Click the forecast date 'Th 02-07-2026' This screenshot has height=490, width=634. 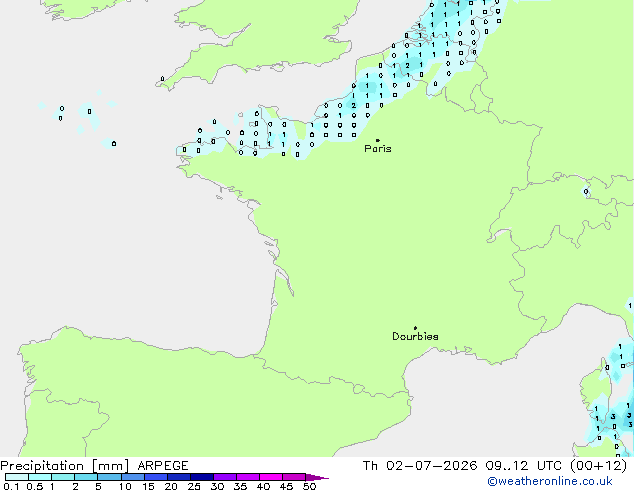(420, 466)
